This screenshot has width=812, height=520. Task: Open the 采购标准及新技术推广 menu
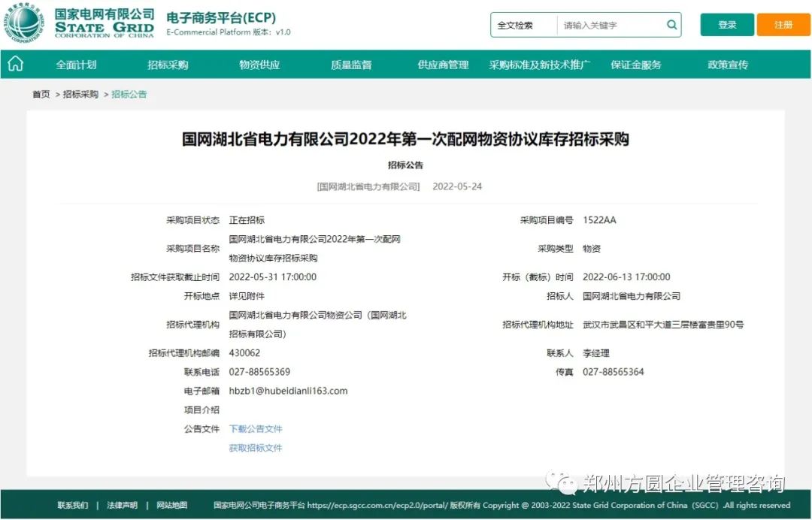539,65
